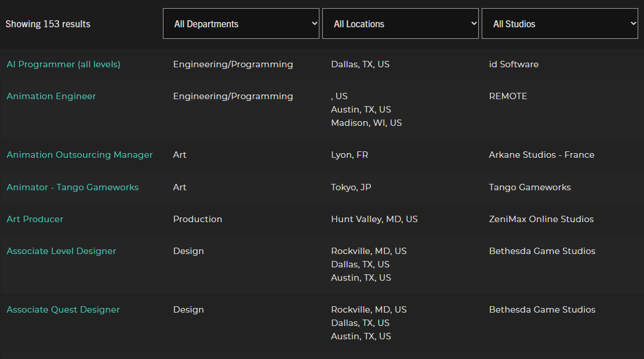Open the Animation Outsourcing Manager listing
Viewport: 644px width, 359px height.
(79, 155)
